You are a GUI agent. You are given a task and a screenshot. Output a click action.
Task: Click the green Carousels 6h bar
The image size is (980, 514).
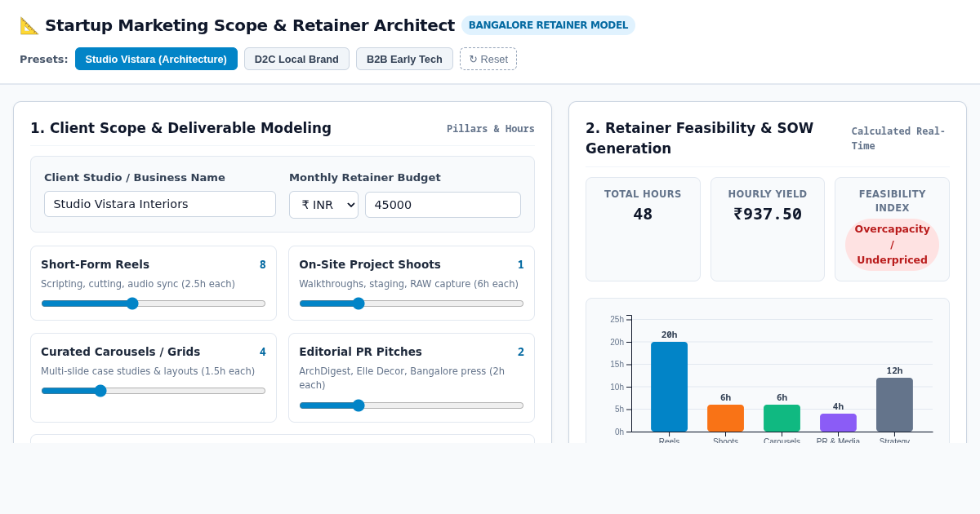pos(782,418)
